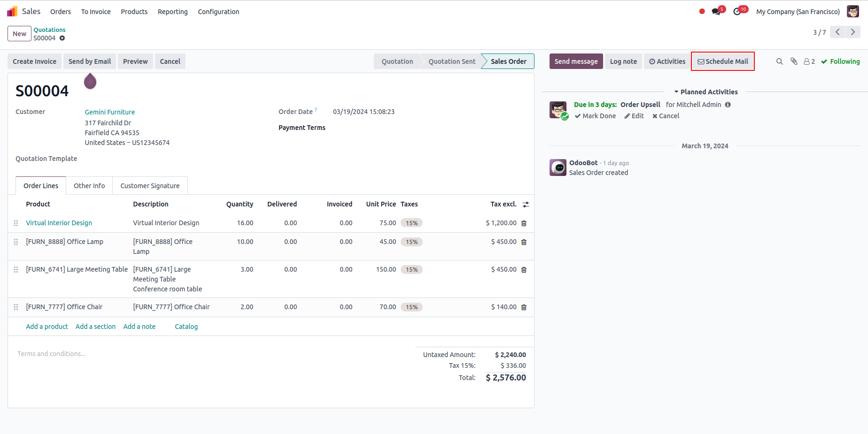Open optional columns settings in table header

526,205
